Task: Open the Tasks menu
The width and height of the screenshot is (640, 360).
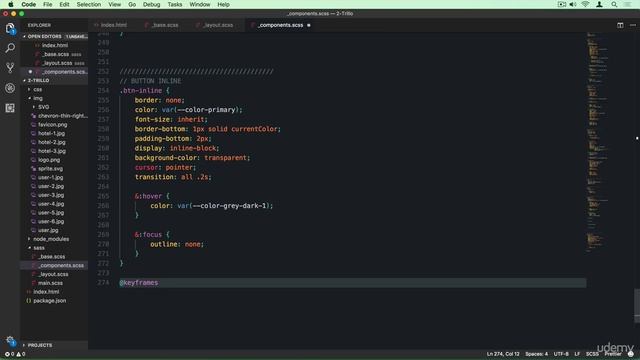Action: tap(175, 4)
